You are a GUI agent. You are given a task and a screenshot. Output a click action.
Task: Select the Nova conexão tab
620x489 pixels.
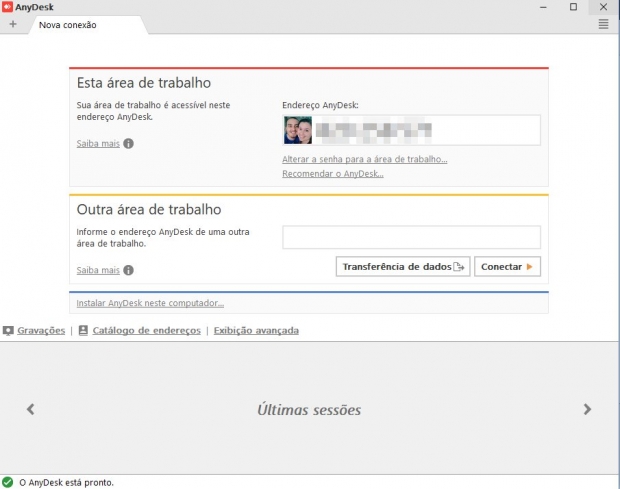click(x=88, y=25)
